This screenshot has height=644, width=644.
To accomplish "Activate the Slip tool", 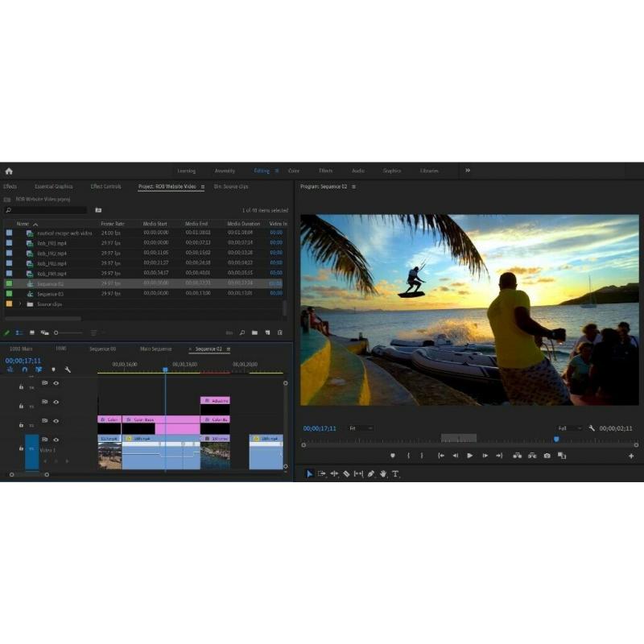I will (358, 474).
